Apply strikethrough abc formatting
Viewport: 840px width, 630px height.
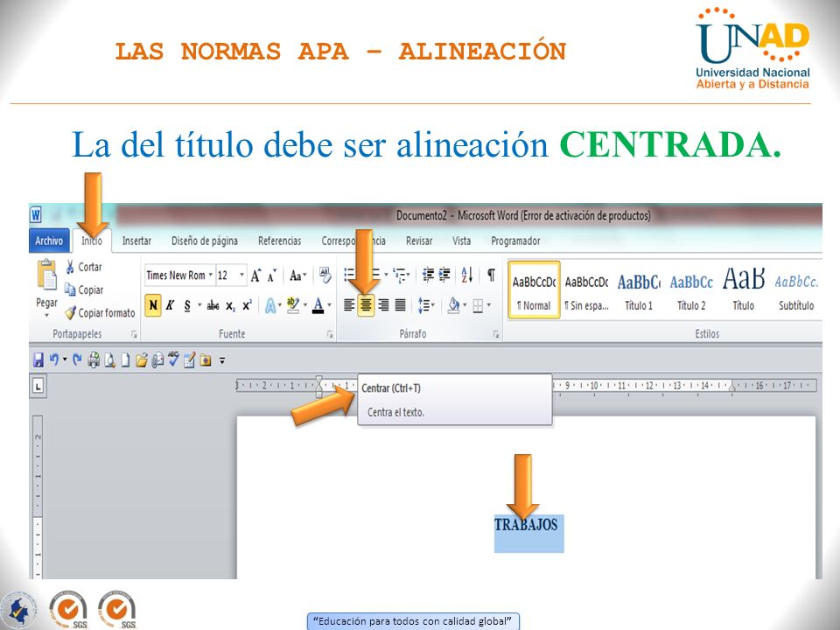213,305
